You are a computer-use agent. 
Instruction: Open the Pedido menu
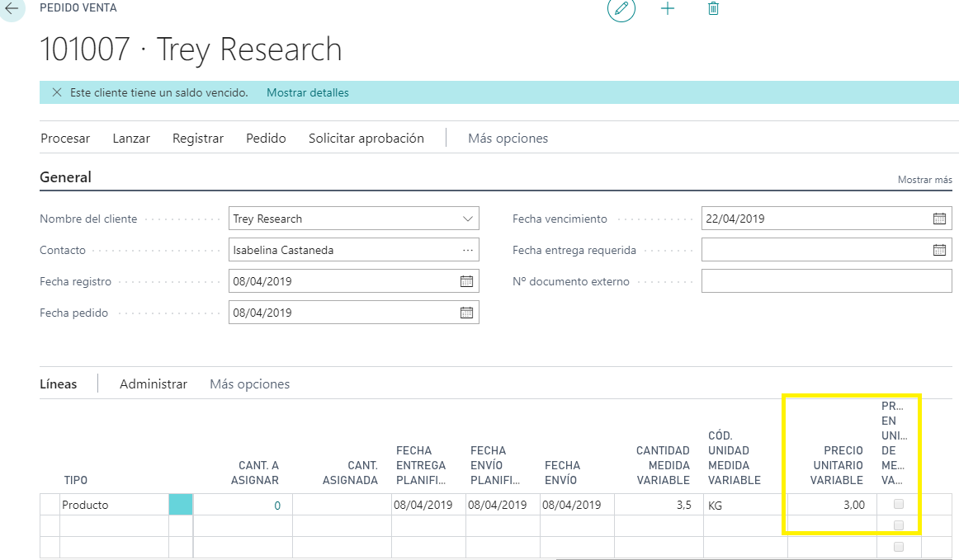click(266, 139)
